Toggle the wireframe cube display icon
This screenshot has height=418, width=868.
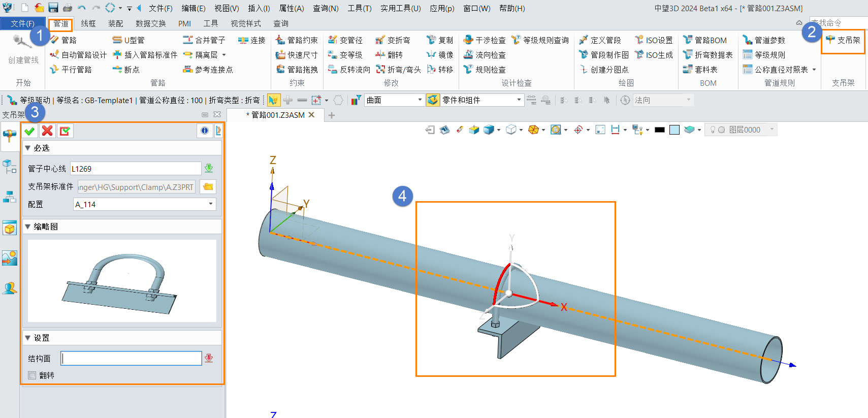coord(511,130)
